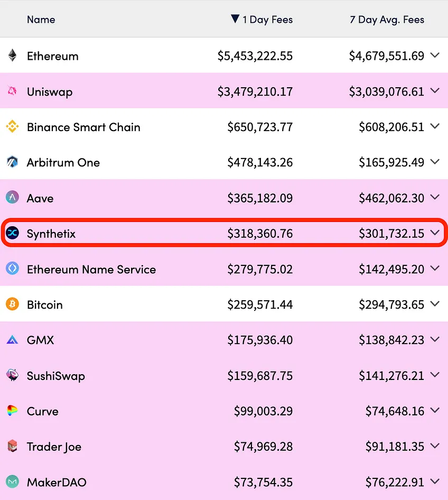Click the orange Bitcoin logo icon
Viewport: 448px width, 500px height.
13,304
